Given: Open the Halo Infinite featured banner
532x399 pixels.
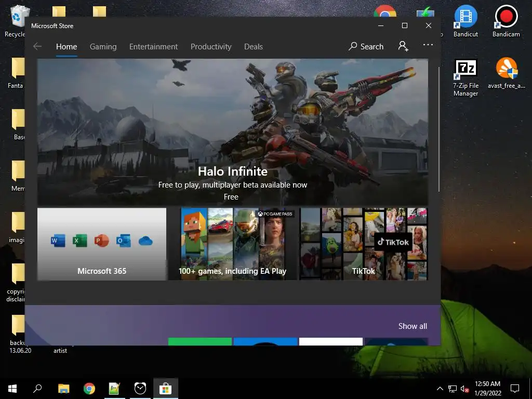Looking at the screenshot, I should coord(232,131).
